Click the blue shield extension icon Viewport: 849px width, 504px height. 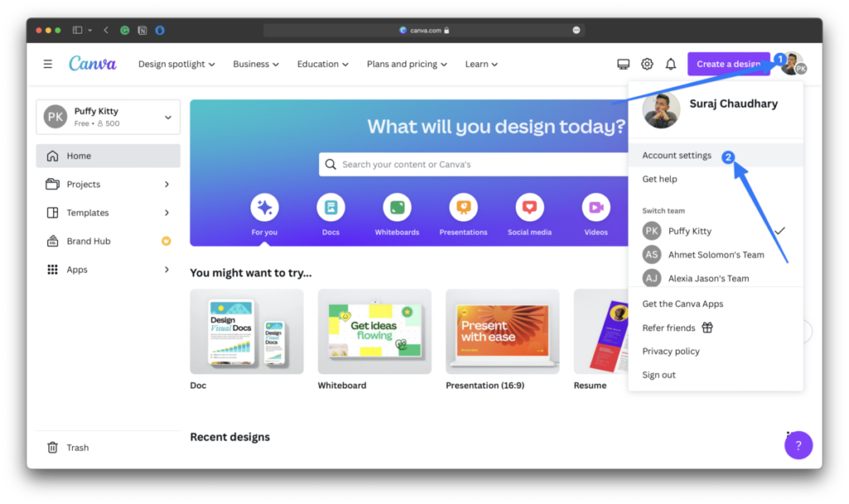[x=160, y=31]
